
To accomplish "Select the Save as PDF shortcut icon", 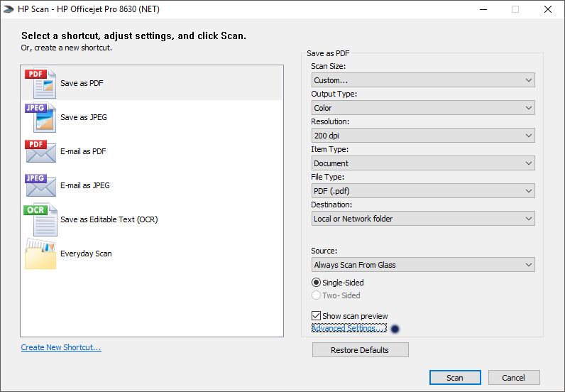I will (40, 83).
